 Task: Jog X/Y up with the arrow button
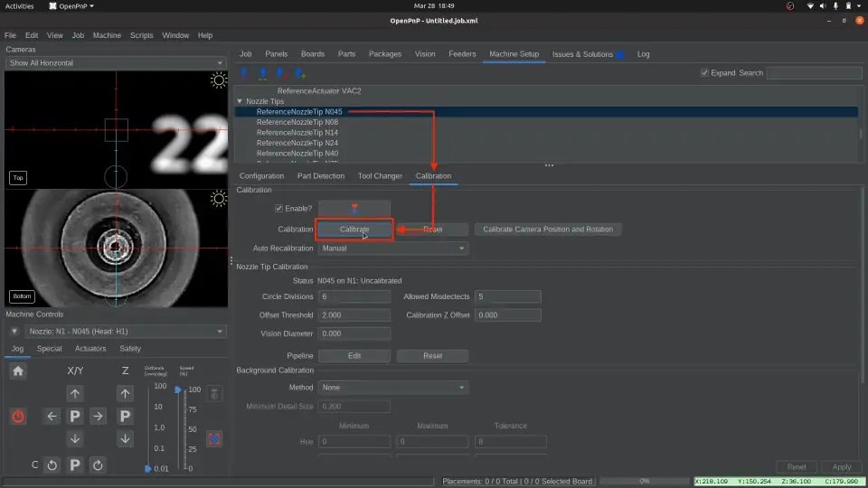coord(75,393)
